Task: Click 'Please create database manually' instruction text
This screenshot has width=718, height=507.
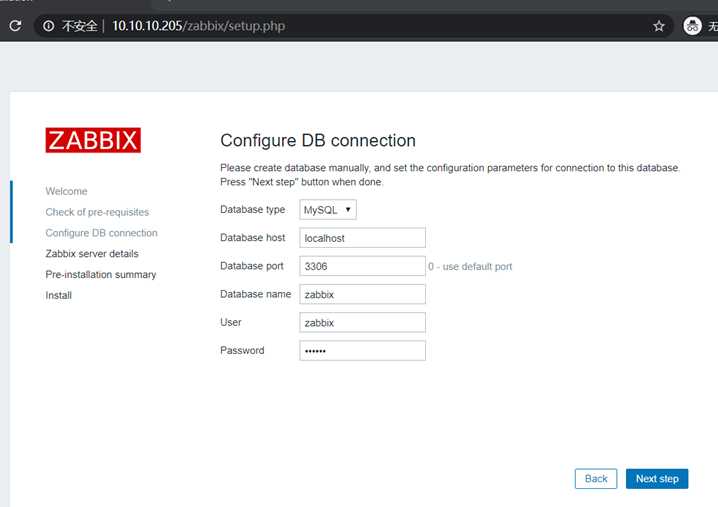Action: [450, 168]
